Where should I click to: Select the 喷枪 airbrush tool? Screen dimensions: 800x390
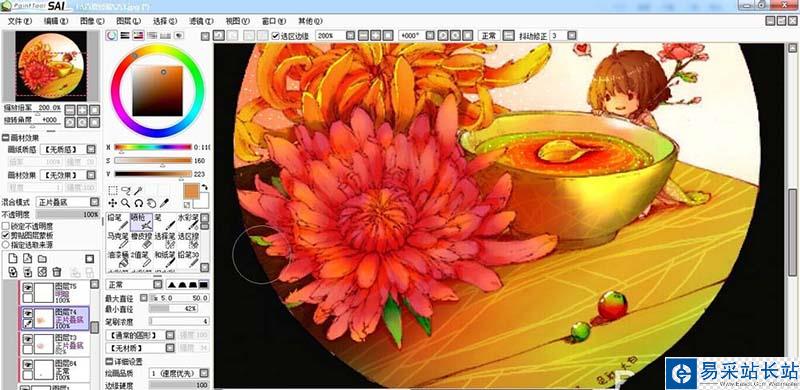click(x=141, y=222)
